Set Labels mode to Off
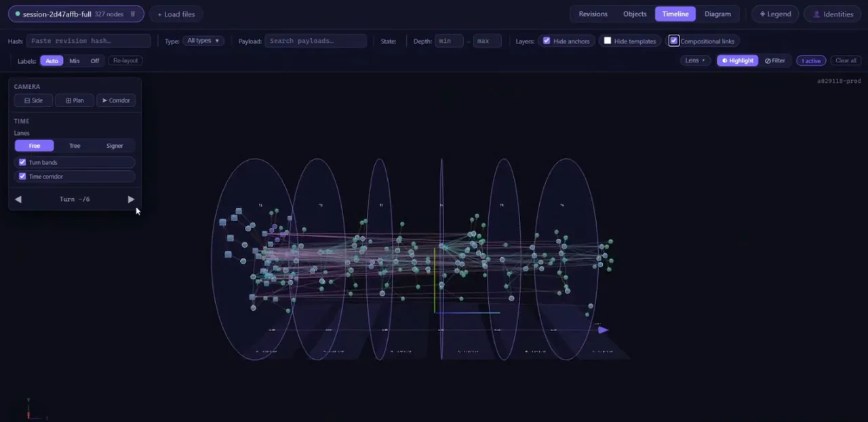 (x=95, y=60)
